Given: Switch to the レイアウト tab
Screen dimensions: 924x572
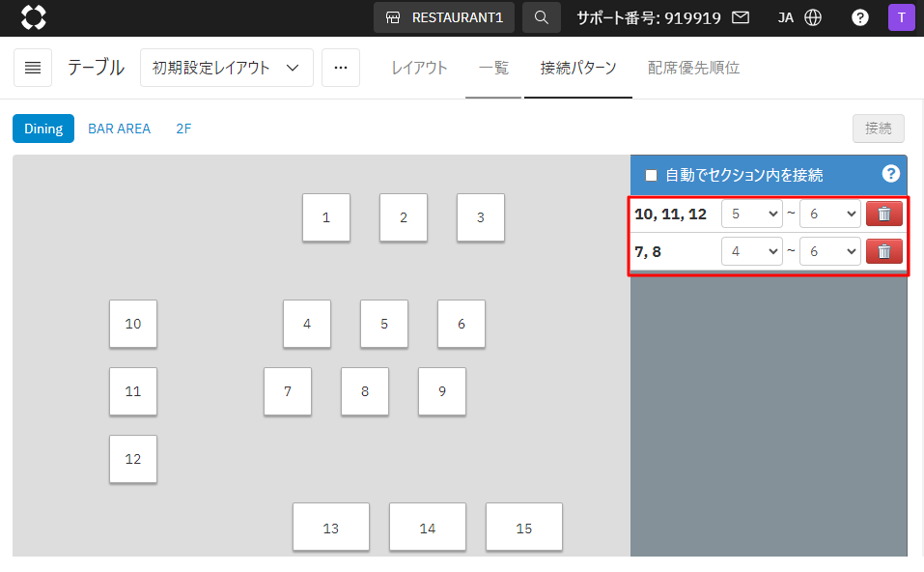Looking at the screenshot, I should click(420, 68).
